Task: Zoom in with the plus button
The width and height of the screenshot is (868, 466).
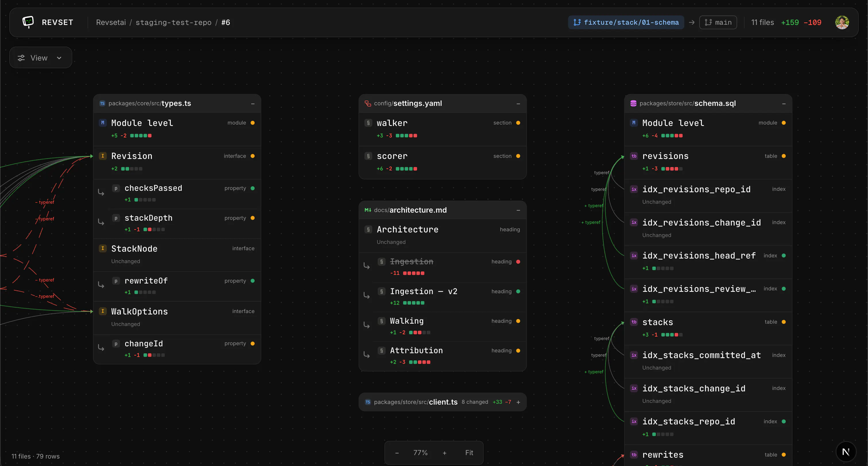Action: pyautogui.click(x=444, y=453)
